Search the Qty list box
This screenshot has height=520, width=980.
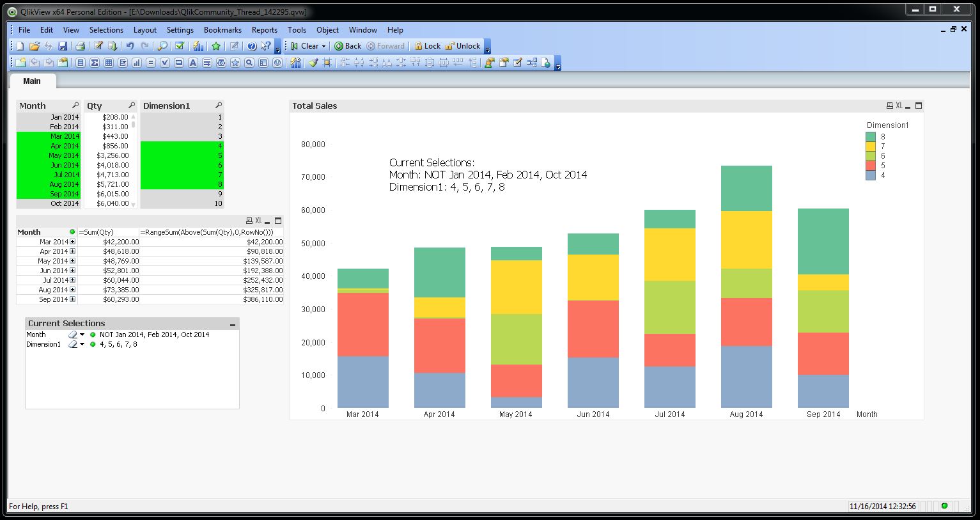pyautogui.click(x=132, y=106)
